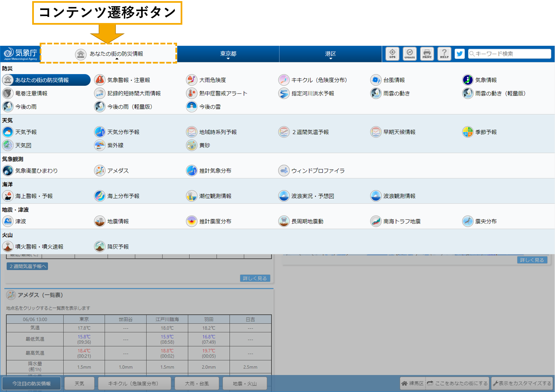Switch to the 地震・火山 bottom tab
The image size is (555, 392).
244,383
